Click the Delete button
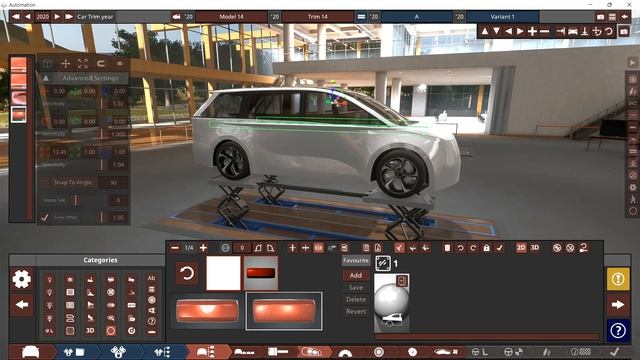The image size is (640, 360). click(x=356, y=299)
